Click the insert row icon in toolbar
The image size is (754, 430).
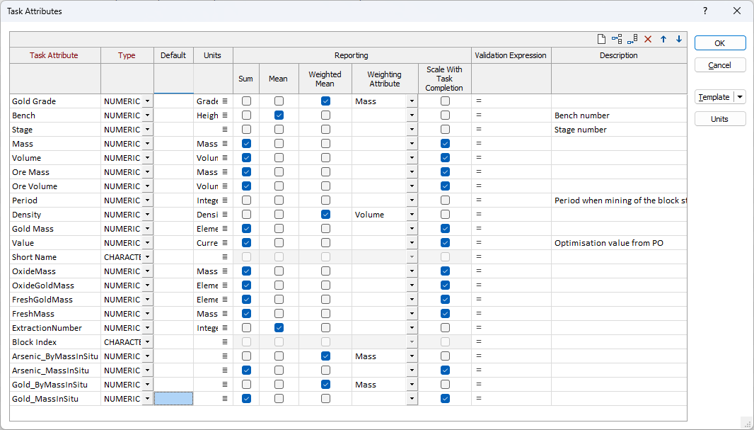(x=617, y=39)
